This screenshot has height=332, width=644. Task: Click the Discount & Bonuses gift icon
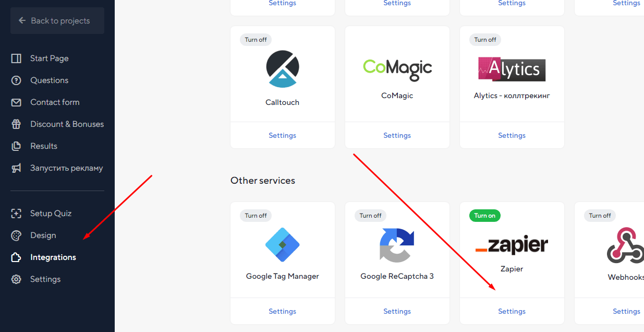(16, 124)
